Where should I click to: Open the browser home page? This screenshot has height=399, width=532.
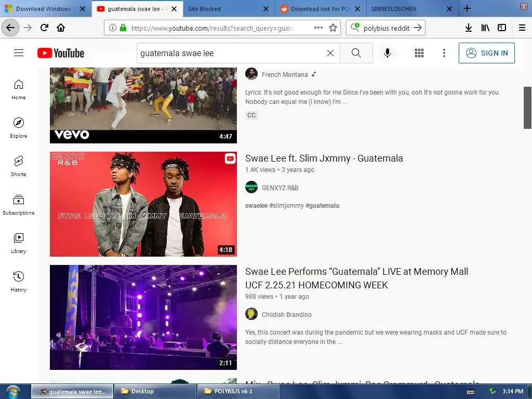[61, 28]
